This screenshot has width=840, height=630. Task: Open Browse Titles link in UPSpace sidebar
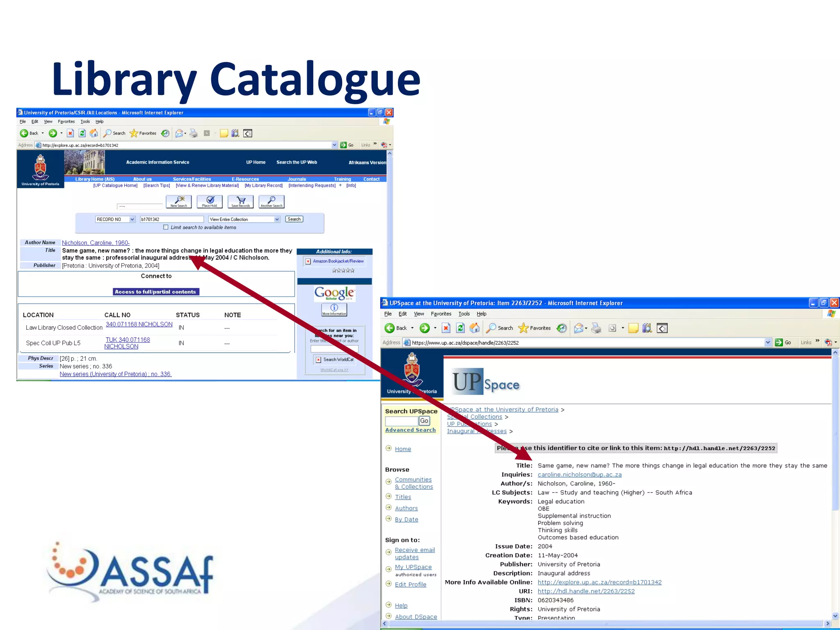(x=403, y=497)
